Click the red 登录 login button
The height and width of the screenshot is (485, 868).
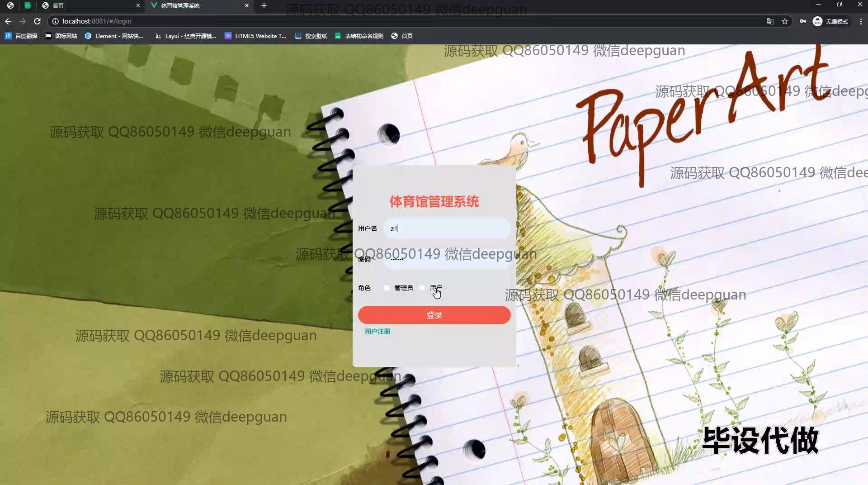click(x=434, y=315)
